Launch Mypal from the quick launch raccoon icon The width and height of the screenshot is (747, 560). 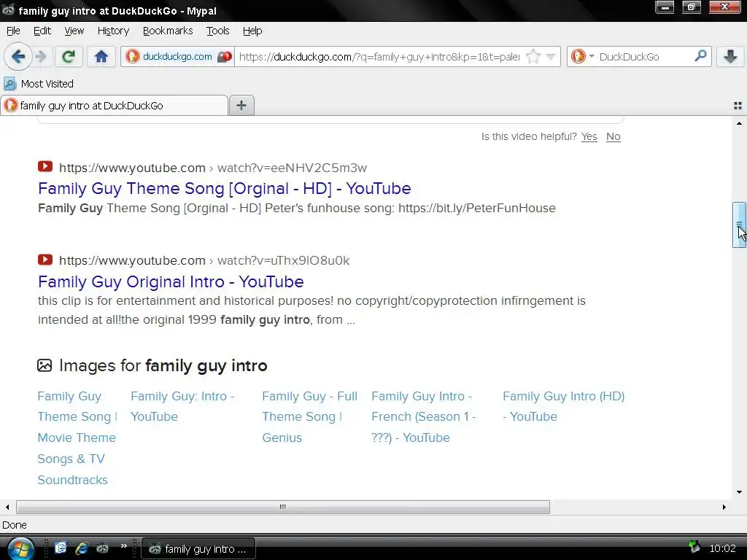tap(102, 548)
